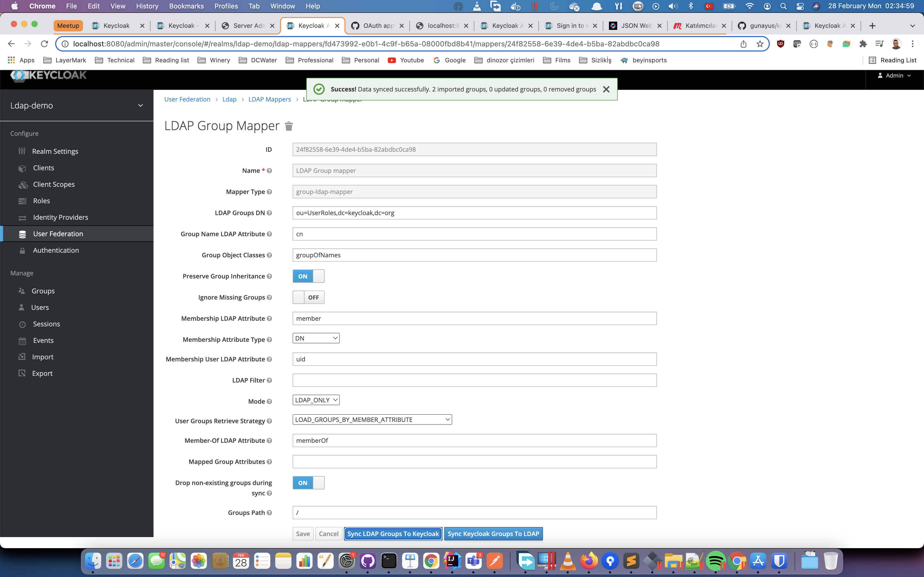Enable Ignore Missing Groups switch
Viewport: 924px width, 577px height.
(308, 297)
